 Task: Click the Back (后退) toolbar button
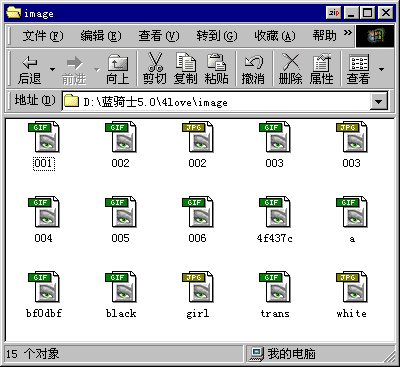click(29, 69)
